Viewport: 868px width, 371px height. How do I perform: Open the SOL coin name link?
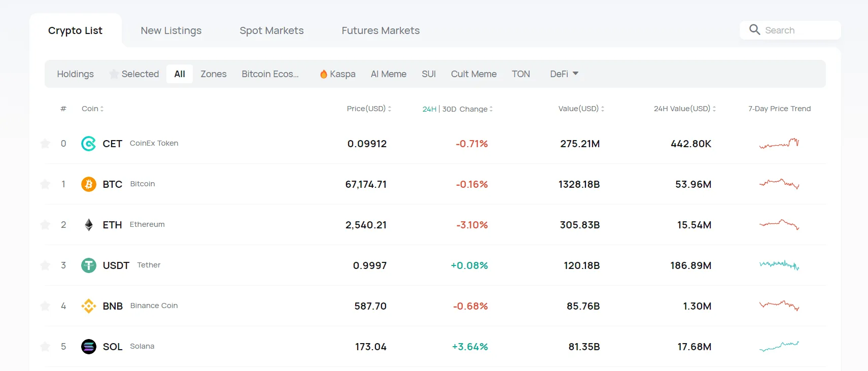(113, 347)
